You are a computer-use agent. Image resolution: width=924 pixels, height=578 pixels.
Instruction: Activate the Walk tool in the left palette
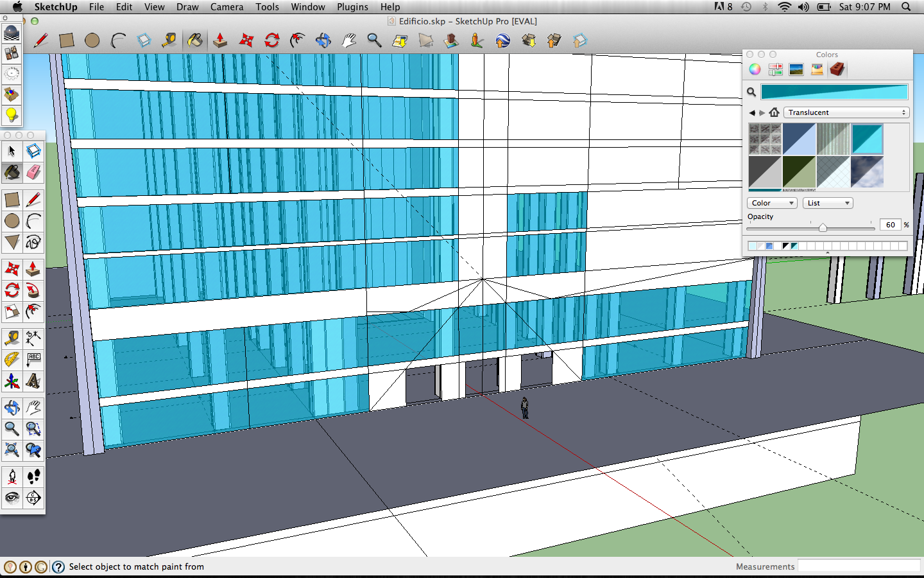click(33, 476)
